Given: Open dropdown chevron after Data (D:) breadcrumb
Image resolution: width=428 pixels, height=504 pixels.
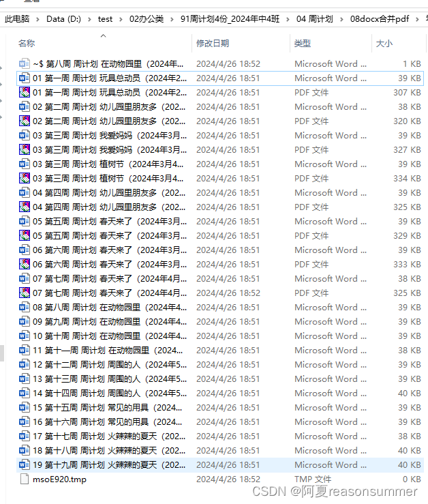Looking at the screenshot, I should pos(90,19).
